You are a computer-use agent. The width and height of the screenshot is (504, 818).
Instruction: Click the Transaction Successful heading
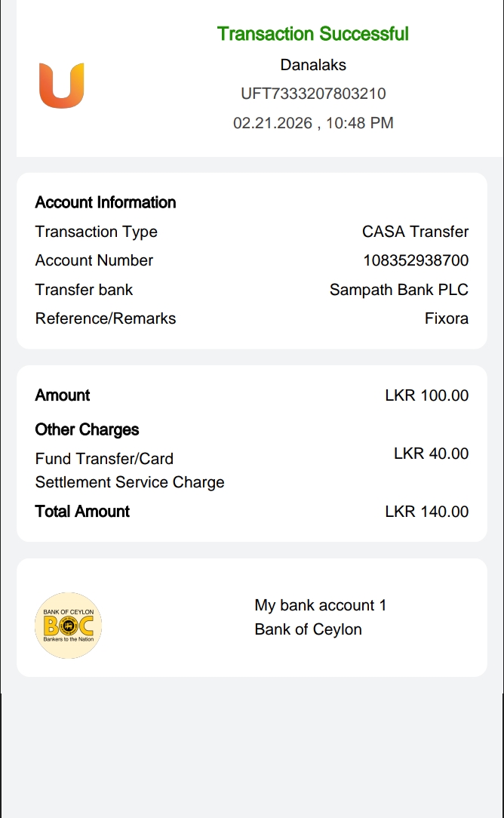312,34
